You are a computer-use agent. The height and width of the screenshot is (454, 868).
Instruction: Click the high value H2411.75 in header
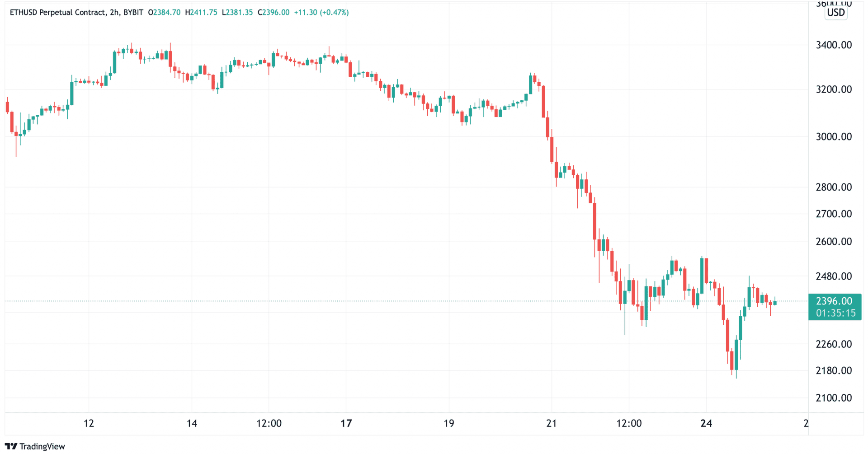(x=201, y=13)
